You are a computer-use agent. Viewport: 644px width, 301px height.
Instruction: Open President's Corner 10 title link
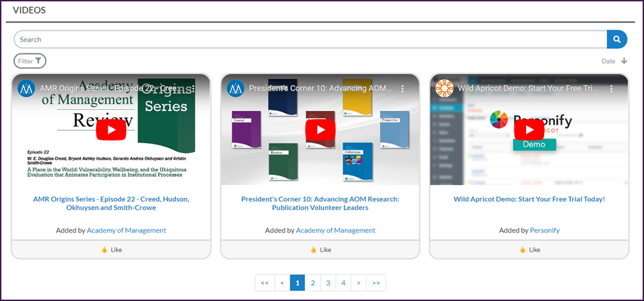[321, 203]
